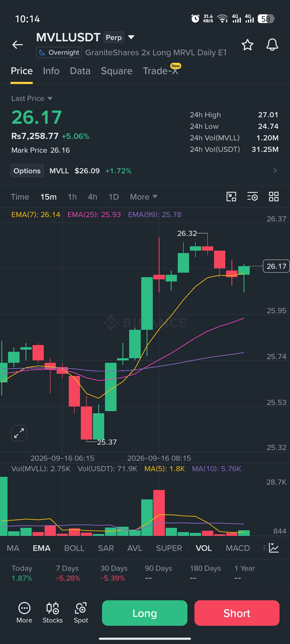
Task: Tap current price tag 26.17 on axis
Action: tap(276, 266)
